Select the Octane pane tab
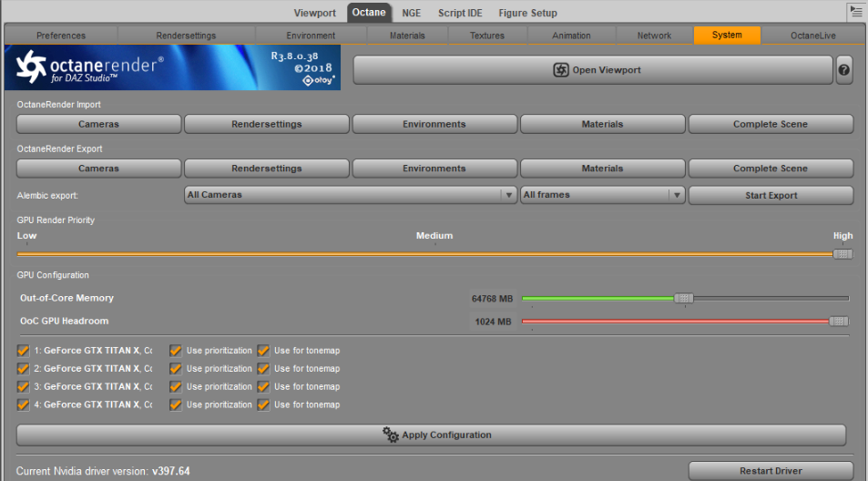The width and height of the screenshot is (868, 481). [x=369, y=12]
